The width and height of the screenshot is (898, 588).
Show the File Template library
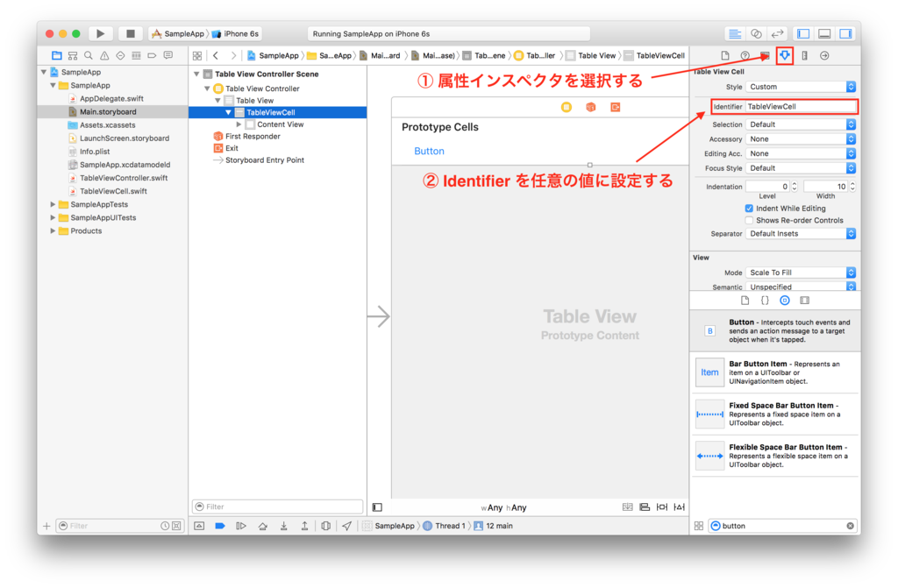pos(745,301)
